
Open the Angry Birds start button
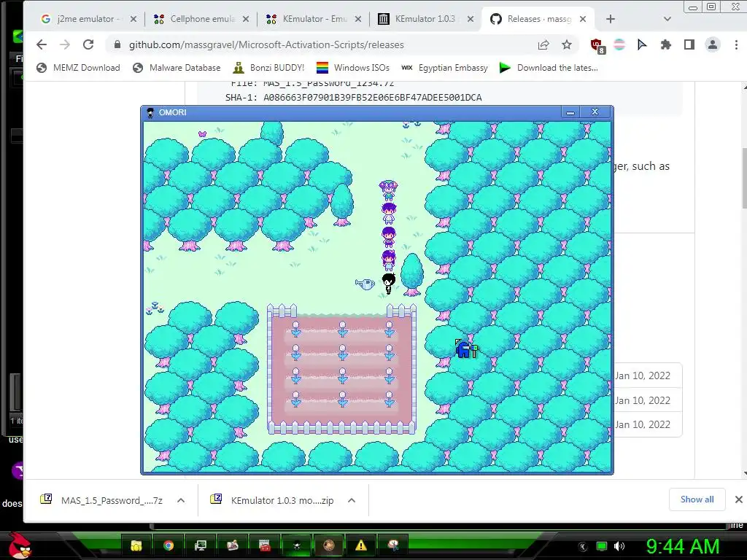tap(19, 545)
